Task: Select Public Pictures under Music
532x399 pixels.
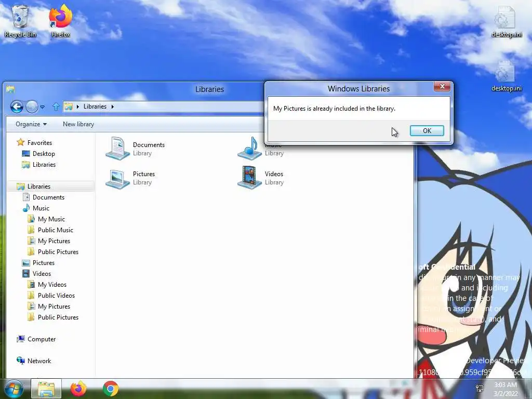Action: [x=58, y=252]
